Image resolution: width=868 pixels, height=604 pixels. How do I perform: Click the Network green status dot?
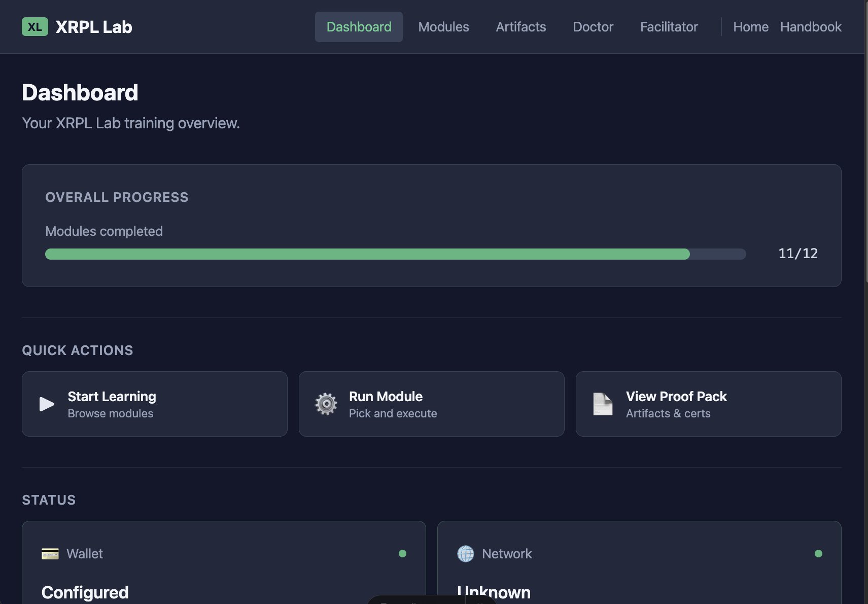818,554
